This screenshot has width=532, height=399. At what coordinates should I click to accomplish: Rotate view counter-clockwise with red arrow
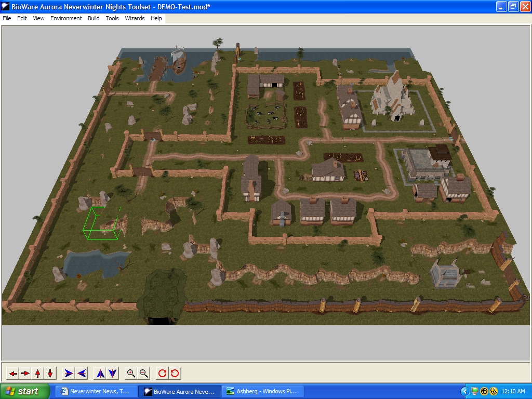[x=175, y=373]
